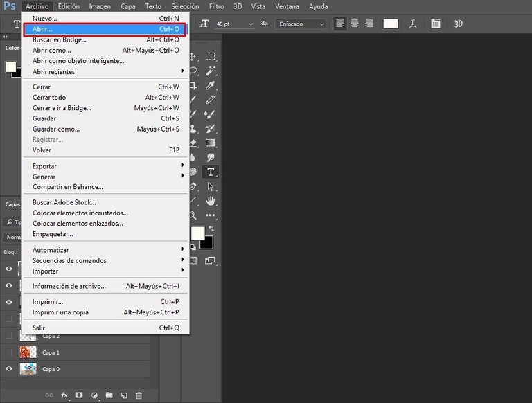Expand the Abrir recientes submenu
Screen dimensions: 532x403
[x=105, y=71]
